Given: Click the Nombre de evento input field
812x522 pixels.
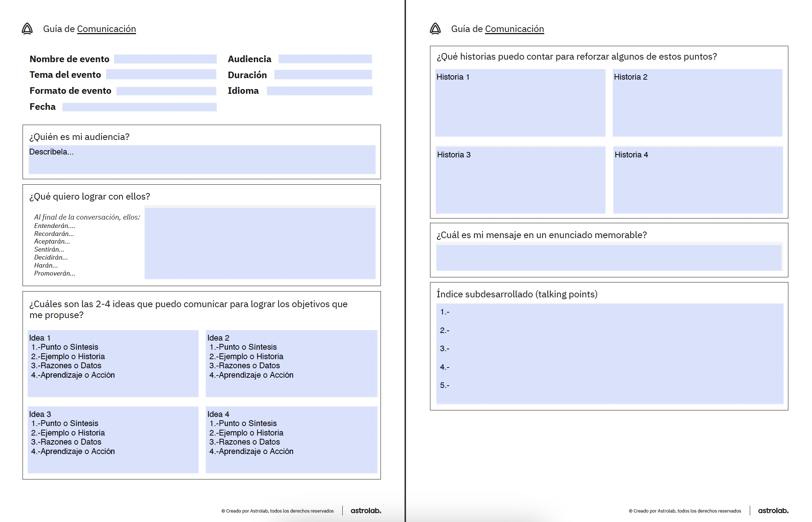Looking at the screenshot, I should [x=165, y=59].
